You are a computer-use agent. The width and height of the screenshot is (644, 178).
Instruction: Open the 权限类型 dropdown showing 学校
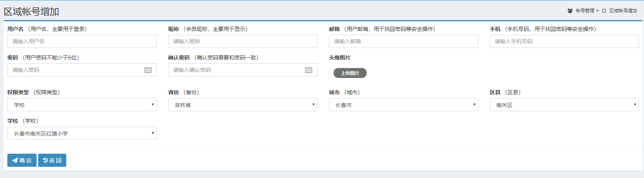[82, 105]
